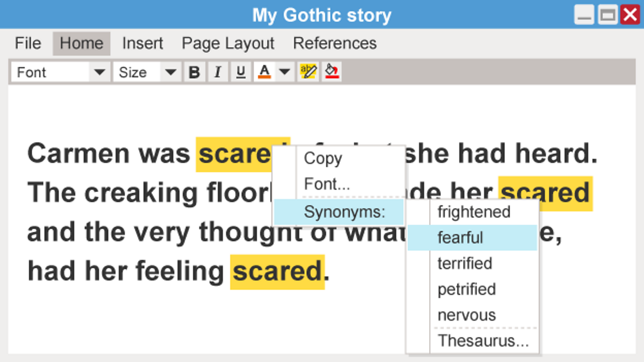Select the text highlight tool
Screen dimensions: 644x362
[x=308, y=72]
